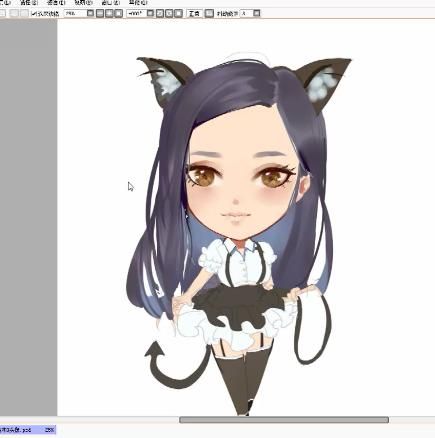Open the menu labeled with (V)
The image size is (435, 438).
point(83,3)
